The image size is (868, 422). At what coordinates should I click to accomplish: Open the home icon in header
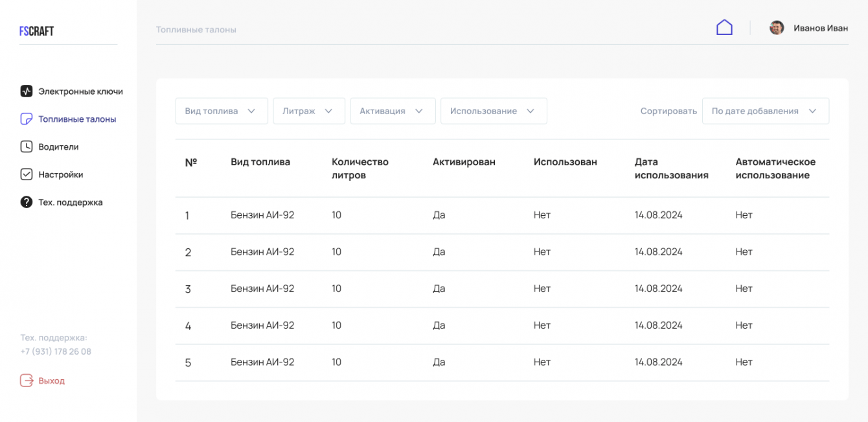[x=724, y=28]
